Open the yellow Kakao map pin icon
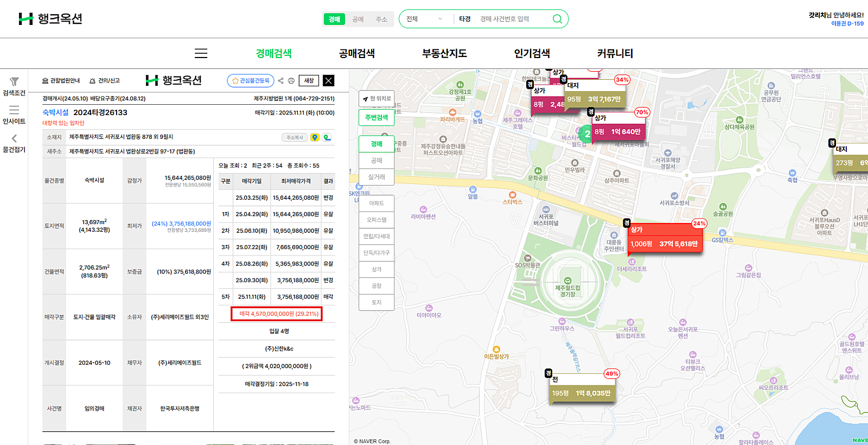Viewport: 868px width, 445px height. point(315,137)
